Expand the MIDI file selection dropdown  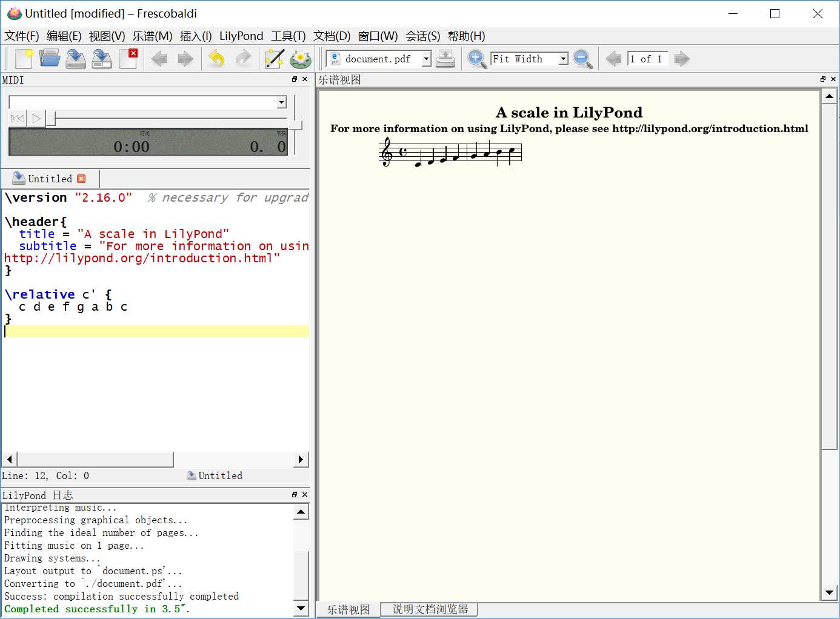[x=281, y=102]
